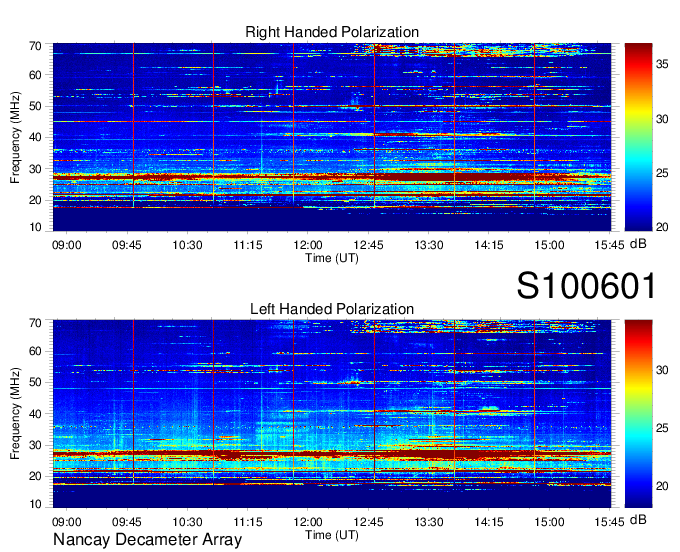Click 10:30 time tick on Left Handed plot

(188, 522)
